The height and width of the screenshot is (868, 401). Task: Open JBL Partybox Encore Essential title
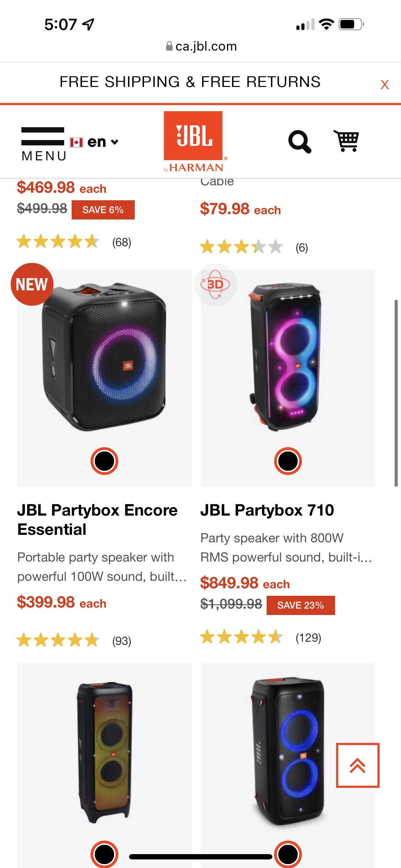pyautogui.click(x=97, y=520)
